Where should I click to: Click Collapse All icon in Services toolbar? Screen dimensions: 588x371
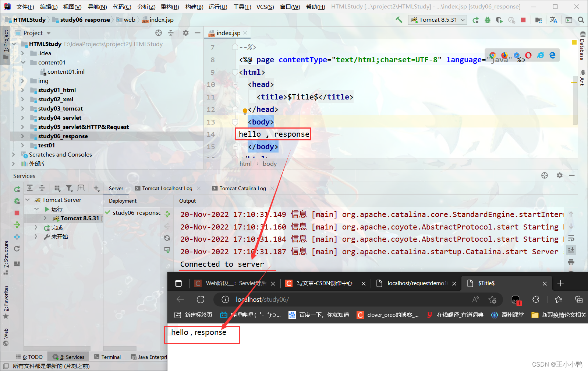point(42,188)
